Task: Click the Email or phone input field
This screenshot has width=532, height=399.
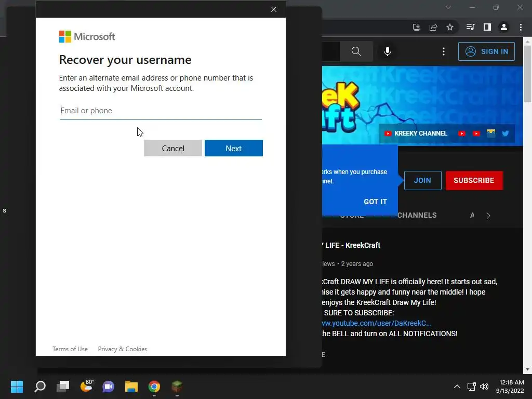Action: [x=161, y=111]
